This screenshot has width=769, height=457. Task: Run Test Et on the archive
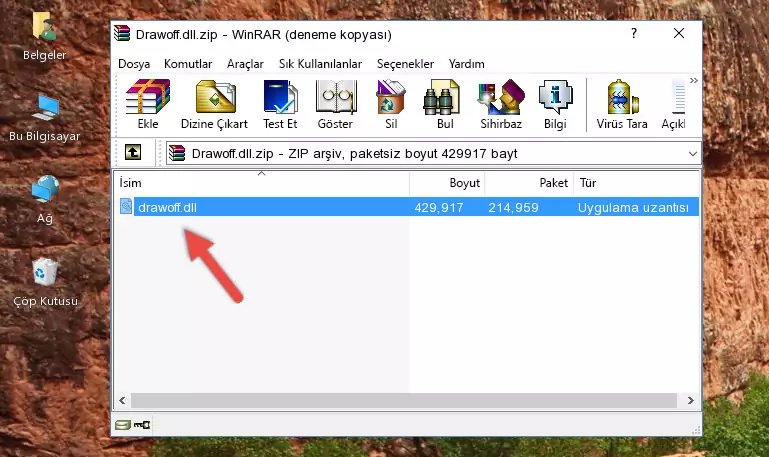280,104
